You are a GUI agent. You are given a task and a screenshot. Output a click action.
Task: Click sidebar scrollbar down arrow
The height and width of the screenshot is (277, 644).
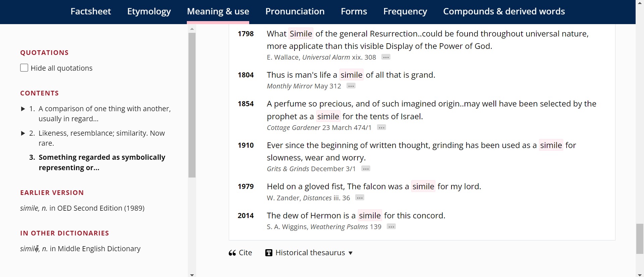192,275
